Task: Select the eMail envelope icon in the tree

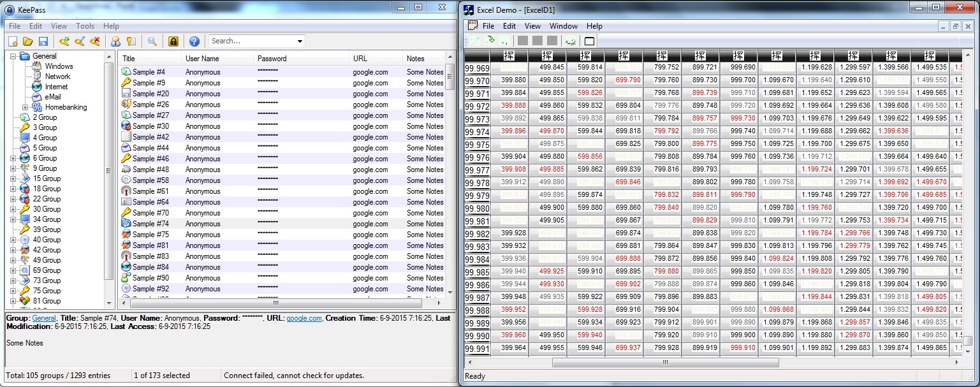Action: [37, 97]
